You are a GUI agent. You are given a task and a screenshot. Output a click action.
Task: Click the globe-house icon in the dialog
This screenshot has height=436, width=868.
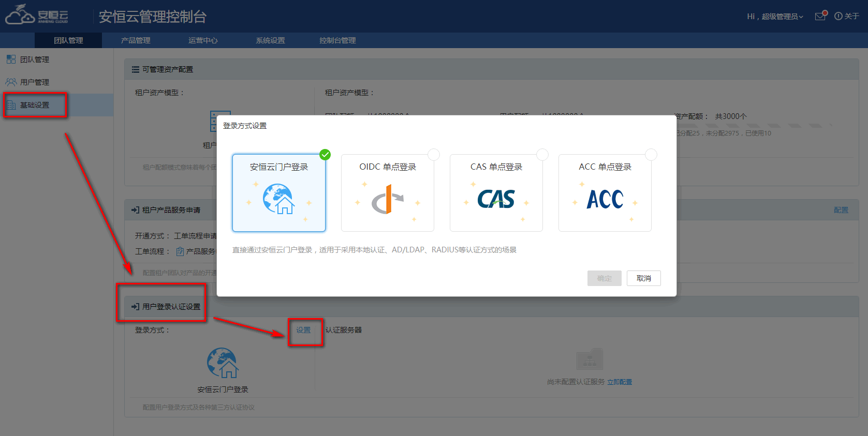tap(278, 199)
